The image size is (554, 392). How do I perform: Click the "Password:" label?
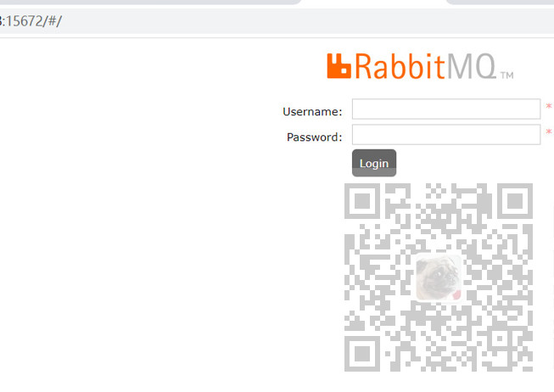pos(315,137)
